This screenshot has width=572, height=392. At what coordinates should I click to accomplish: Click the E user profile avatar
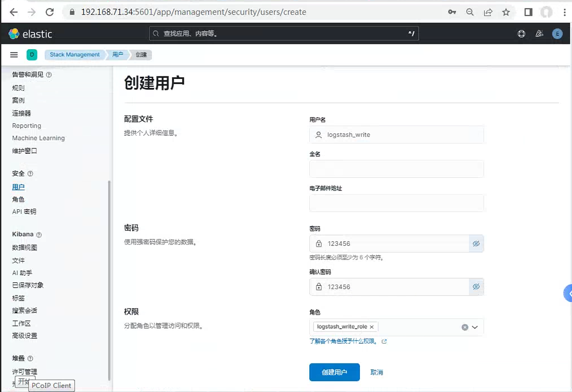[x=558, y=34]
